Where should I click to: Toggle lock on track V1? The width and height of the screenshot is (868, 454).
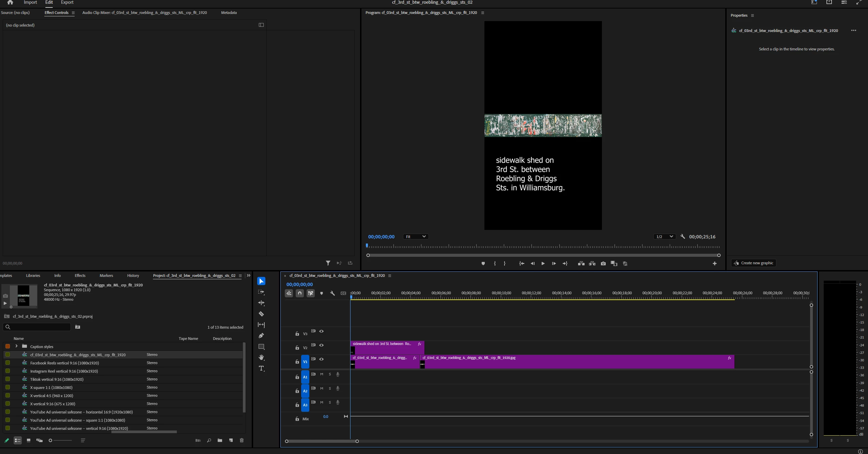pos(297,362)
